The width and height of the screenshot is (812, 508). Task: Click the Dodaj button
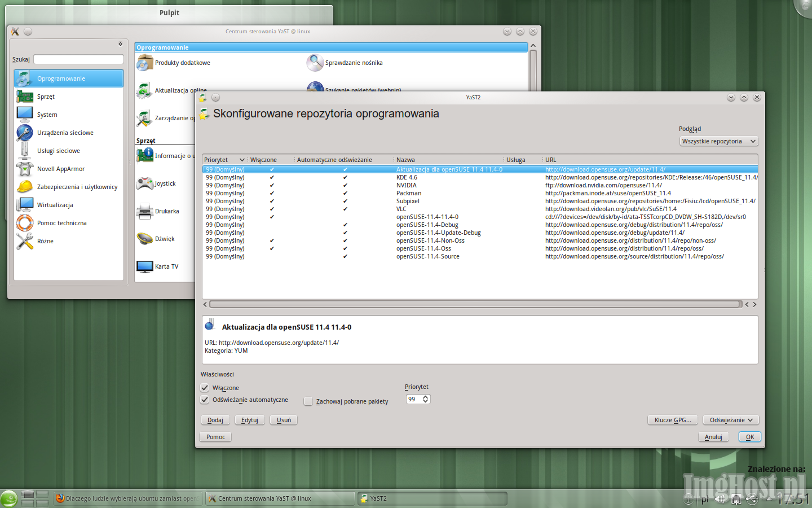pos(215,420)
